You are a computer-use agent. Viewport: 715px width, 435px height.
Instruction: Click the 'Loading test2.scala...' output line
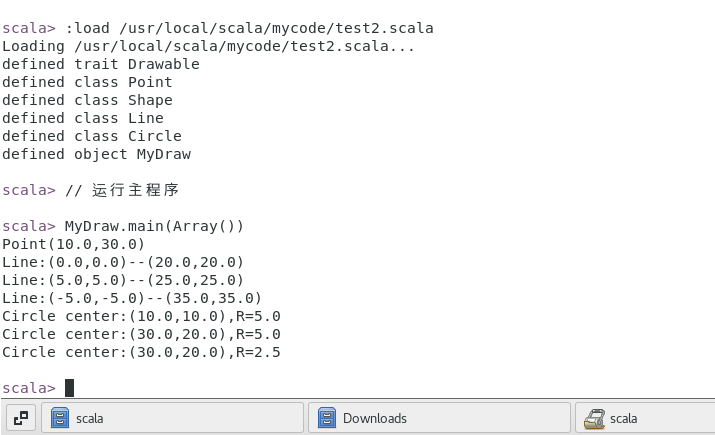click(208, 46)
